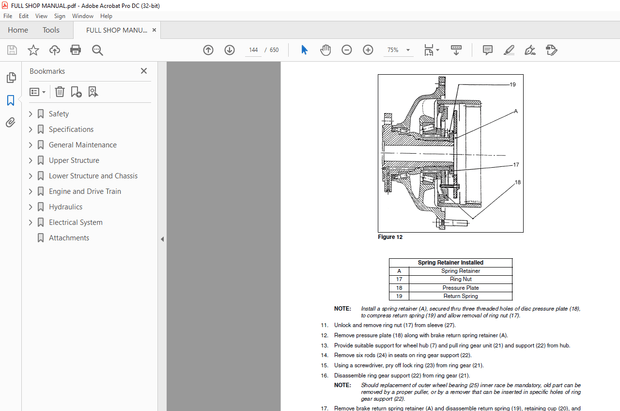Open the 75% zoom level dropdown

pos(398,50)
